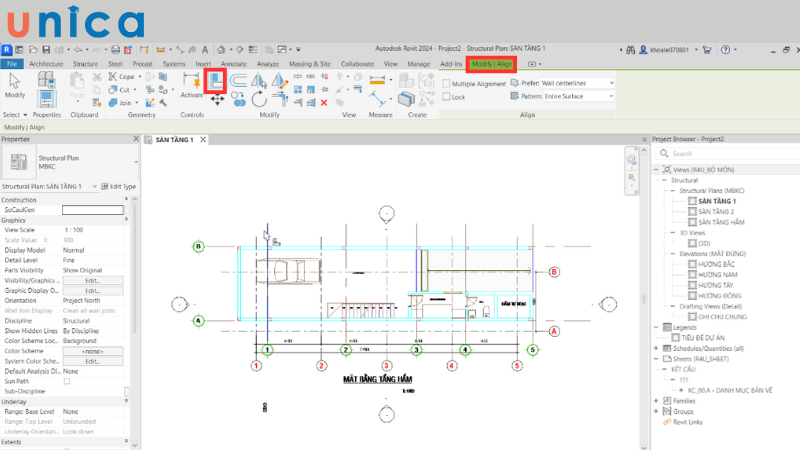Click the search binoculars icon in title bar
Image resolution: width=800 pixels, height=450 pixels.
point(631,49)
